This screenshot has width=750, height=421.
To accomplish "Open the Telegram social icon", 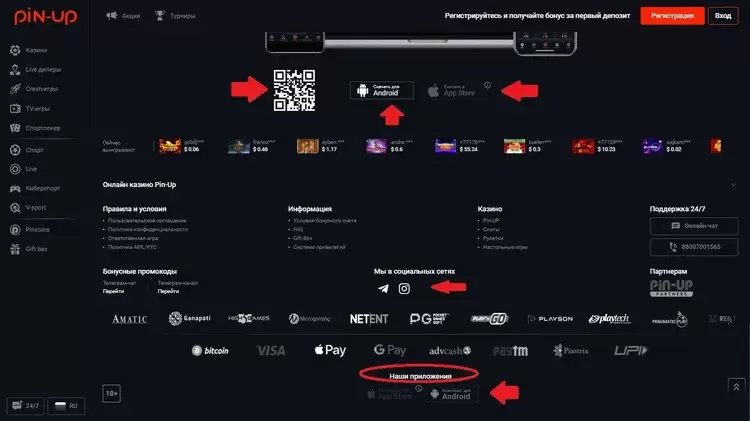I will click(x=383, y=288).
